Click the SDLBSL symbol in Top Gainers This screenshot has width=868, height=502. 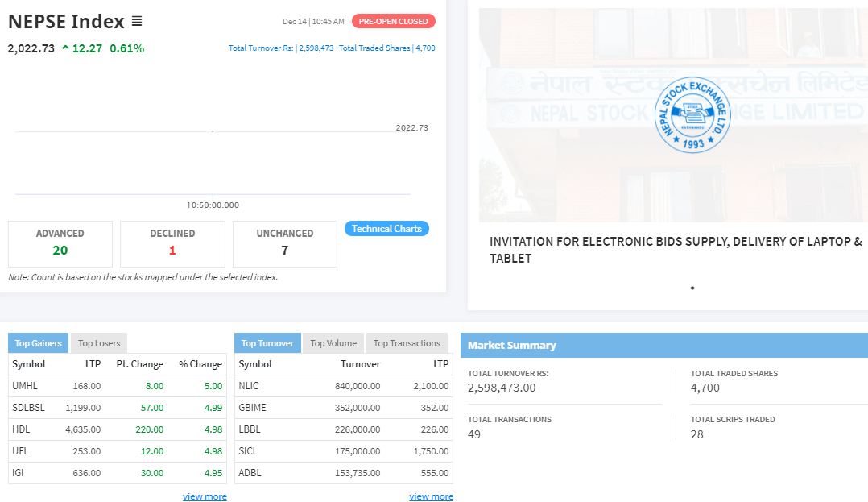pos(28,407)
